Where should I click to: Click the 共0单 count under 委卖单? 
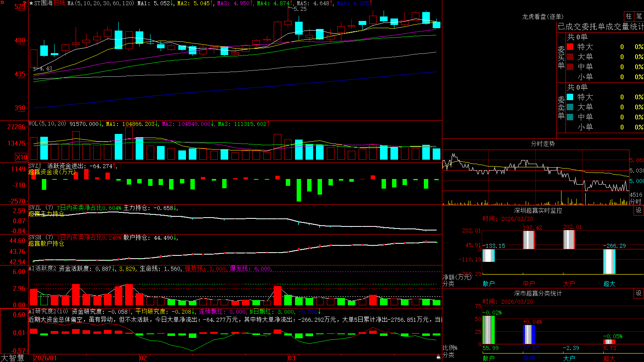pos(577,87)
